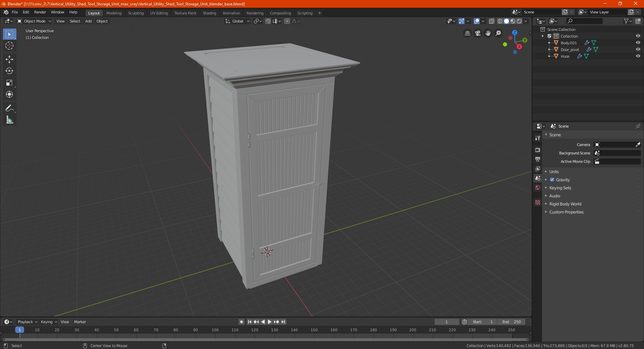Toggle viewport overlays
This screenshot has width=644, height=349.
click(477, 21)
